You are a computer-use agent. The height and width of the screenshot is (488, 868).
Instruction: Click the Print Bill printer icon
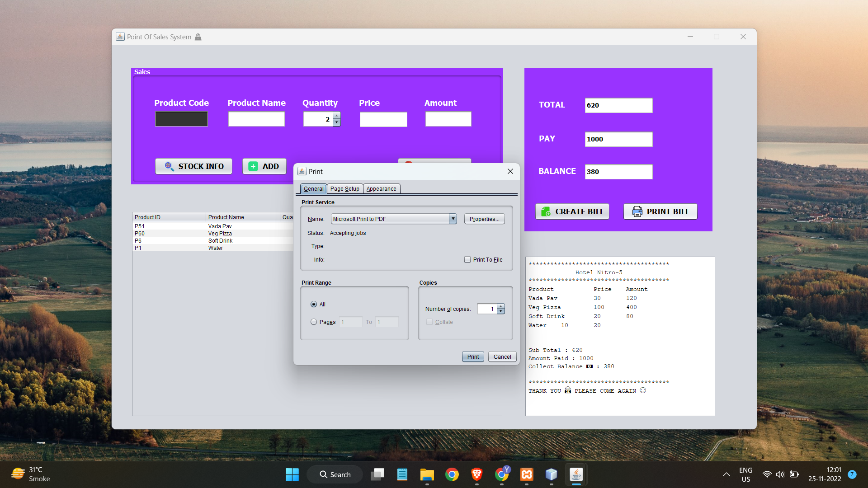[x=637, y=211]
